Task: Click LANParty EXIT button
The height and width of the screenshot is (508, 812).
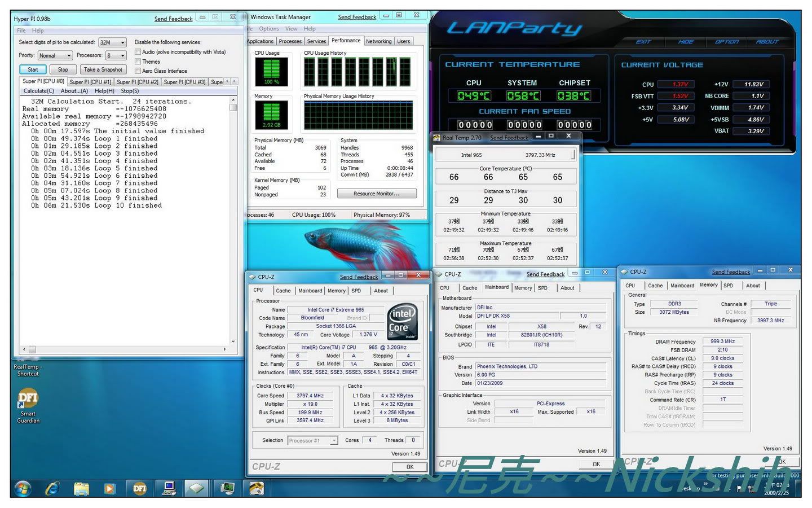Action: point(643,42)
